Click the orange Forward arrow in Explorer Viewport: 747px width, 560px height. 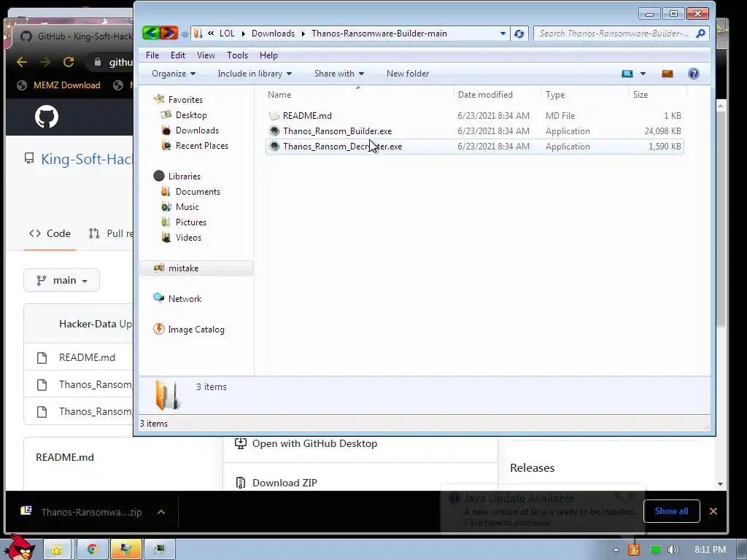coord(169,33)
